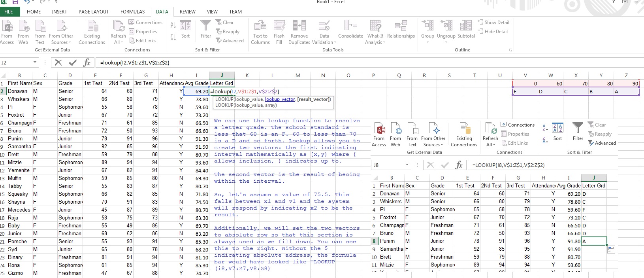Click the Filter button in inset screenshot
This screenshot has height=278, width=644.
coord(578,132)
